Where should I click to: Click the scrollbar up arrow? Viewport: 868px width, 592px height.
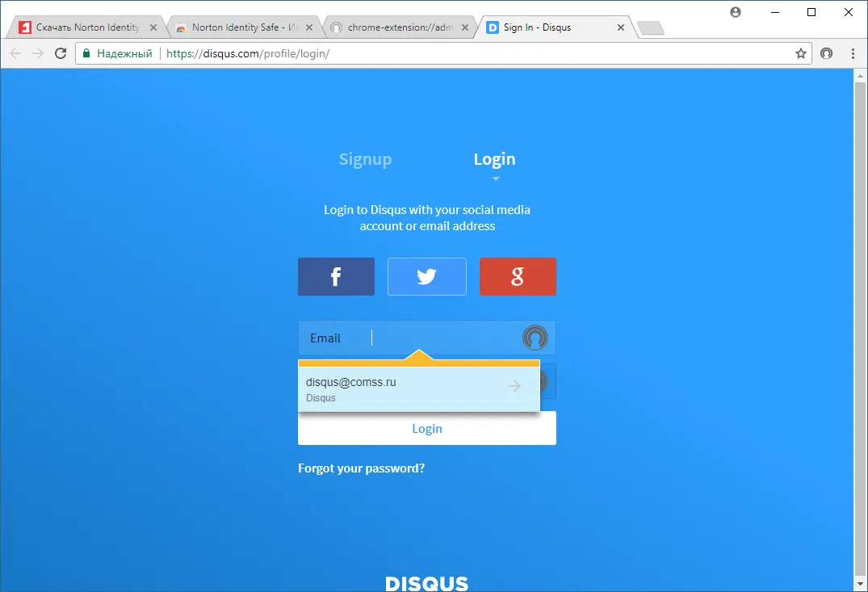[x=860, y=75]
